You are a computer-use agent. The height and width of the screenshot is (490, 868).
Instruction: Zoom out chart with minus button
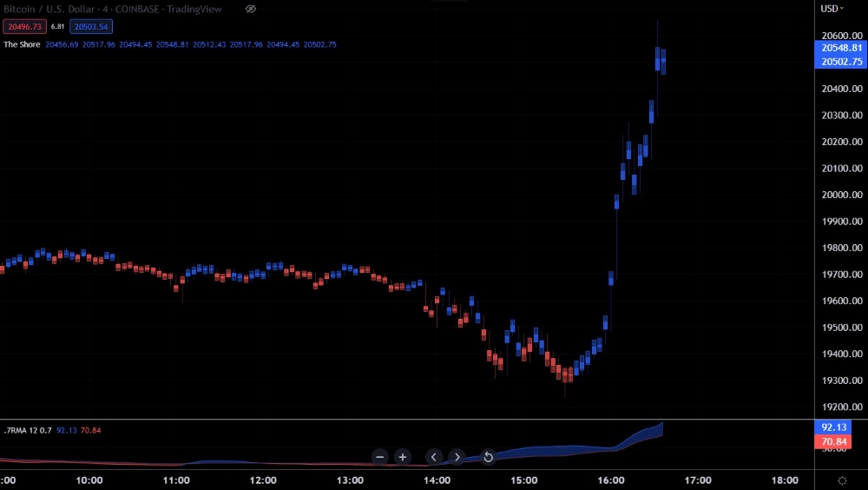coord(380,457)
